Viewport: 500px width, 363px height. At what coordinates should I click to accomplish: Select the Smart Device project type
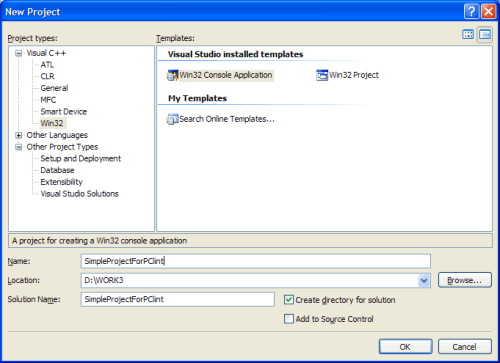point(64,111)
